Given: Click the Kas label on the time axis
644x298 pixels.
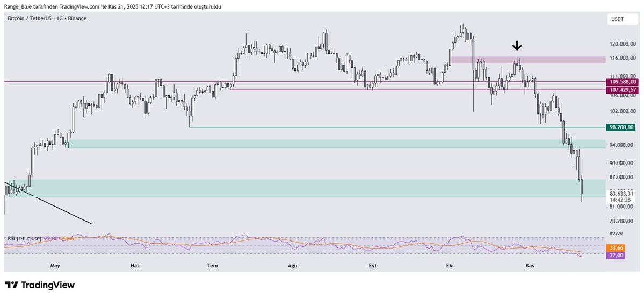Looking at the screenshot, I should click(x=530, y=266).
